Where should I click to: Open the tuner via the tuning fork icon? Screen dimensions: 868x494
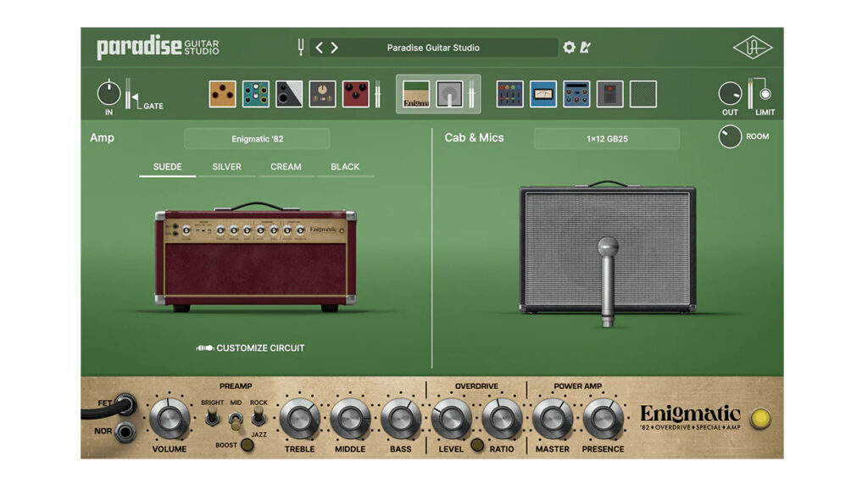tap(300, 48)
